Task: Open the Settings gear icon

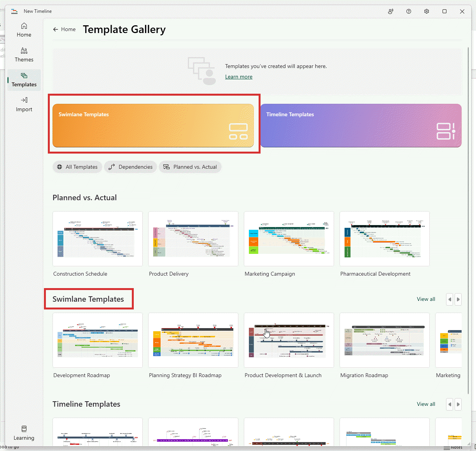Action: 426,11
